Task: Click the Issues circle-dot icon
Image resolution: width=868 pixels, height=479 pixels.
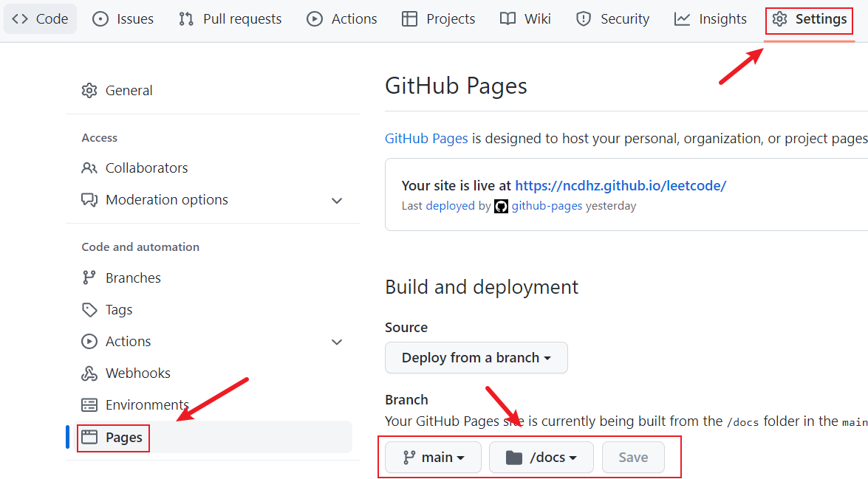Action: 100,18
